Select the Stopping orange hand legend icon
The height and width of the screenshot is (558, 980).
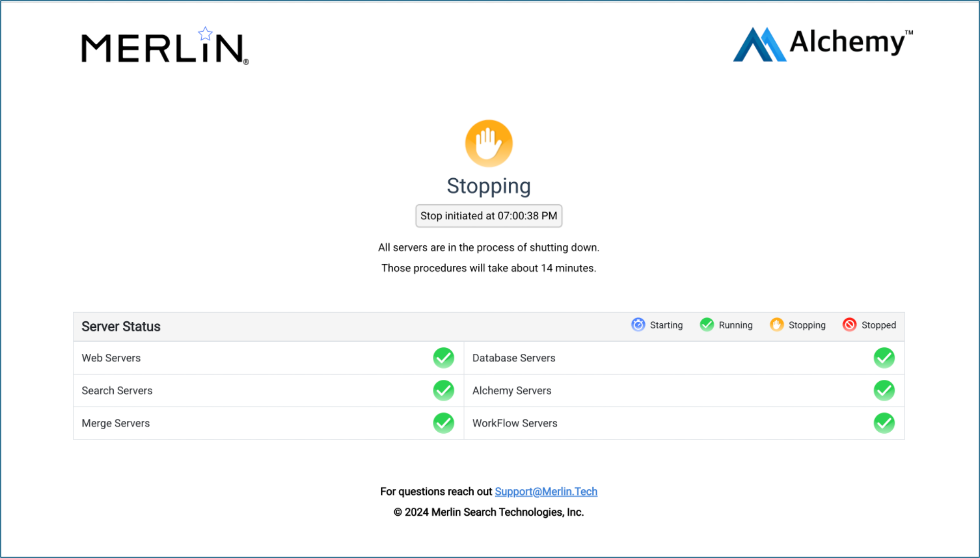pyautogui.click(x=777, y=325)
